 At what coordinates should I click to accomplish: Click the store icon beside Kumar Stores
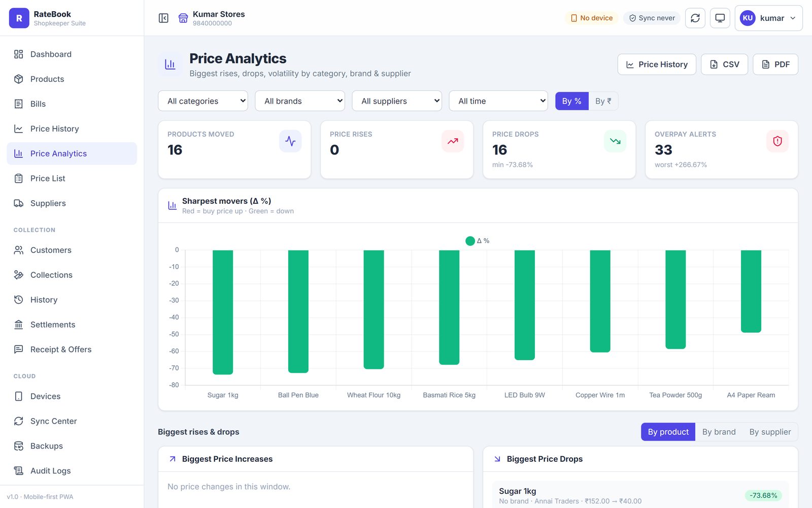point(183,18)
